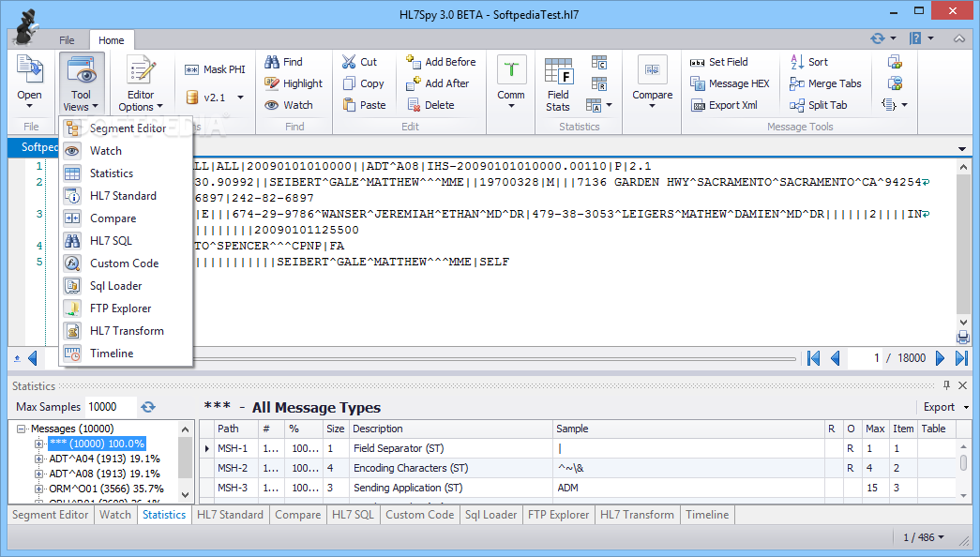Click the Field Stats icon
This screenshot has width=980, height=557.
point(558,70)
